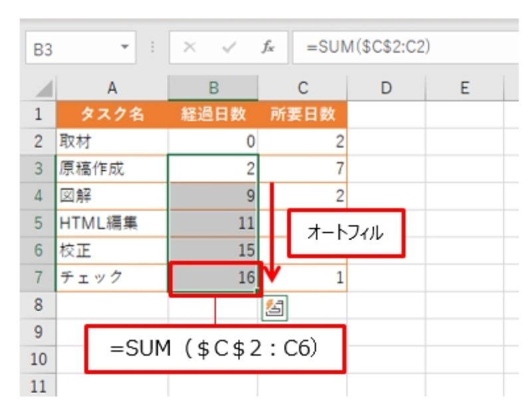532x411 pixels.
Task: Select column A header
Action: tap(112, 87)
